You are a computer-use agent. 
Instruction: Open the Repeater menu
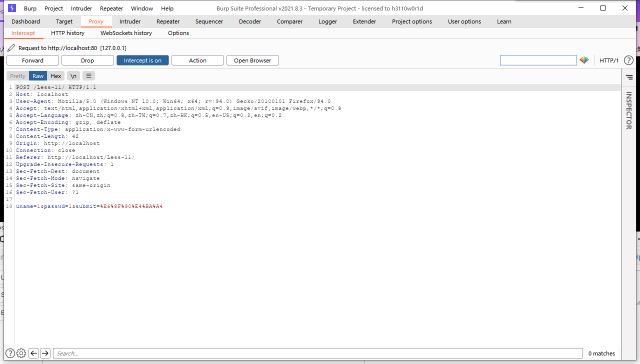pos(111,8)
